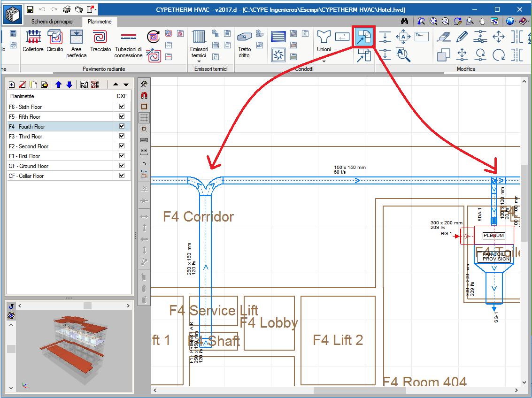Toggle DXF checkbox for F1 - First Floor
Screen dimensions: 532x398
(122, 156)
